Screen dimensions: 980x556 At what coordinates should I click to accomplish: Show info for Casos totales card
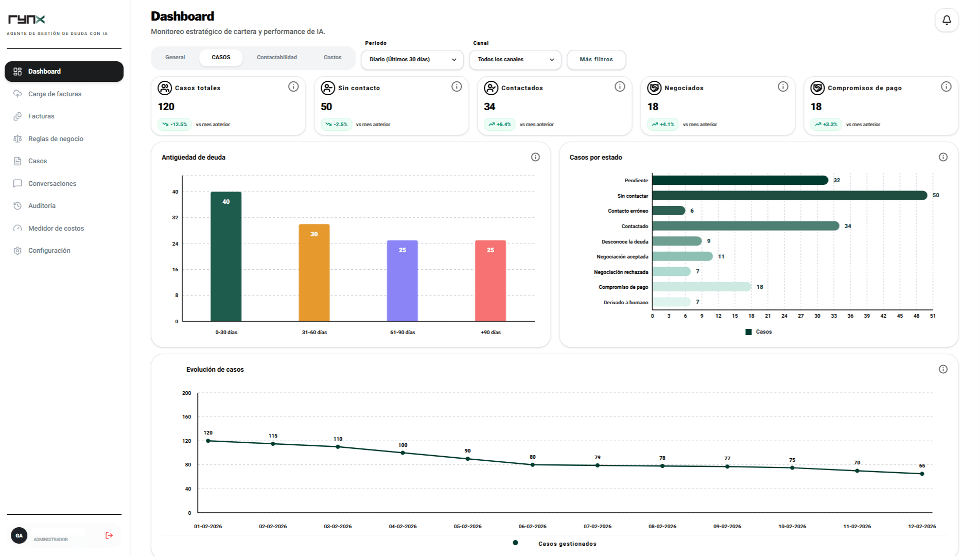293,86
